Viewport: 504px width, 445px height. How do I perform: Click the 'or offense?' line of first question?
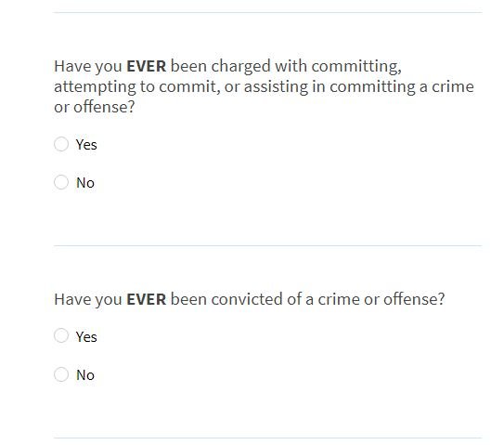point(94,107)
